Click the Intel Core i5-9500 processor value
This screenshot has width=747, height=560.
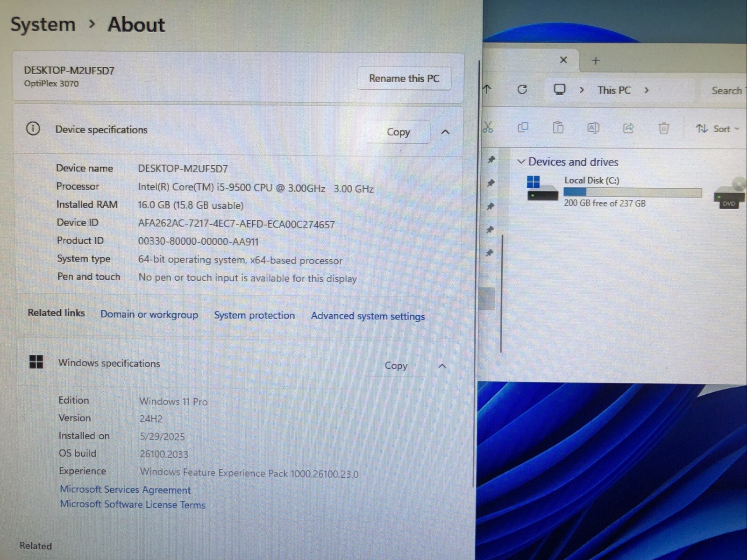(256, 188)
